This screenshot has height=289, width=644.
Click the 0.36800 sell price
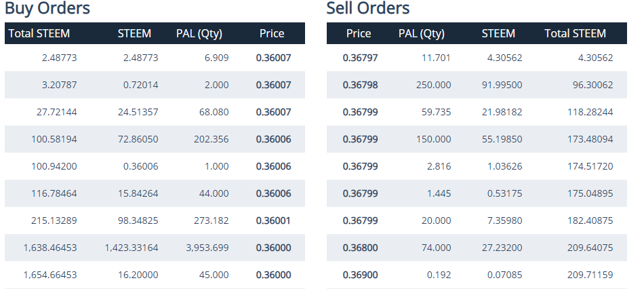[x=361, y=248]
